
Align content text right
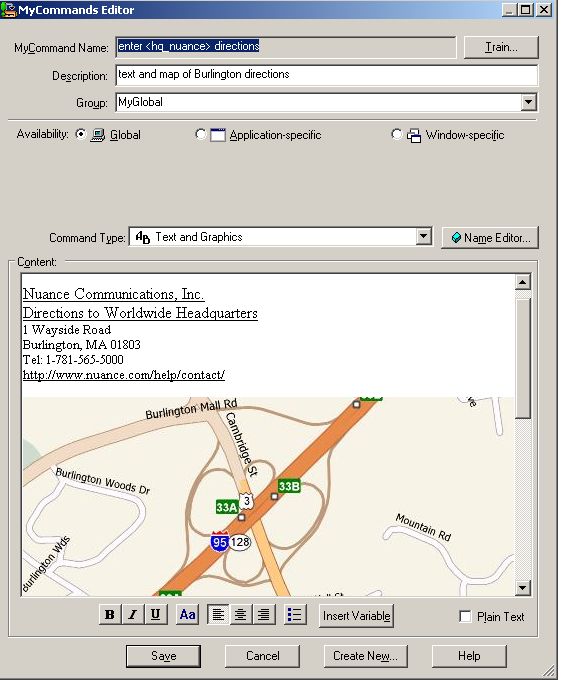click(264, 615)
